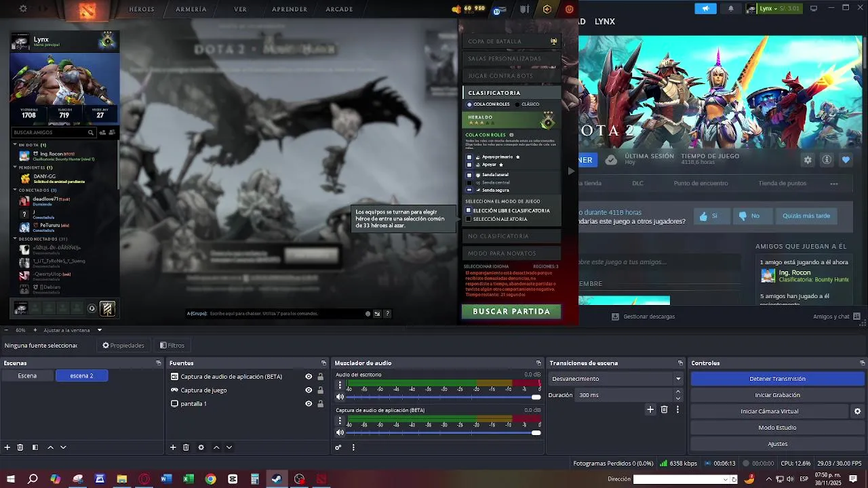
Task: Open audio mixer menu dots at bottom
Action: click(x=353, y=447)
